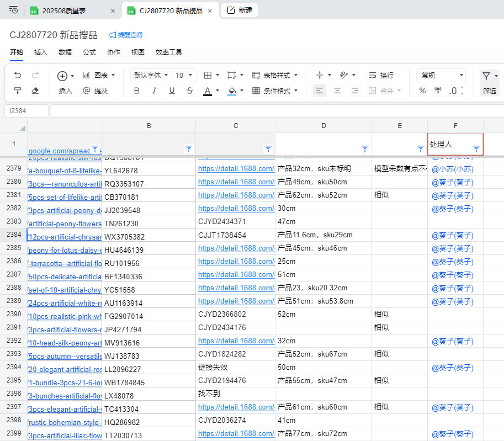Open the default font dropdown

150,75
